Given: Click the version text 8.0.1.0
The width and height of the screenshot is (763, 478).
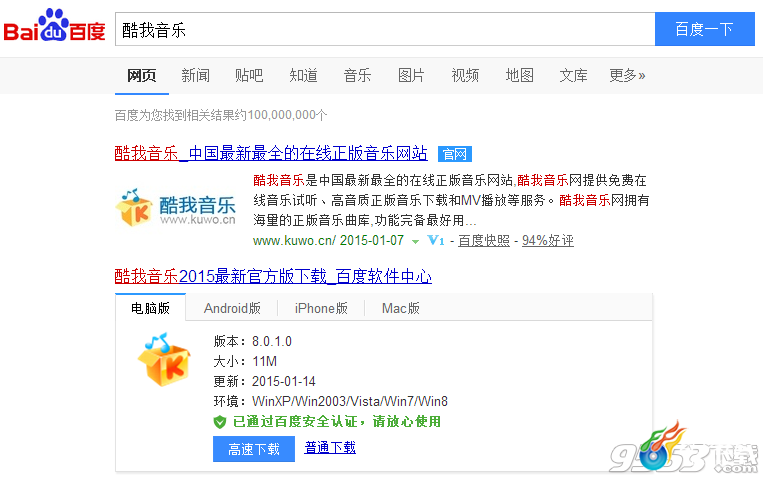Looking at the screenshot, I should 272,341.
